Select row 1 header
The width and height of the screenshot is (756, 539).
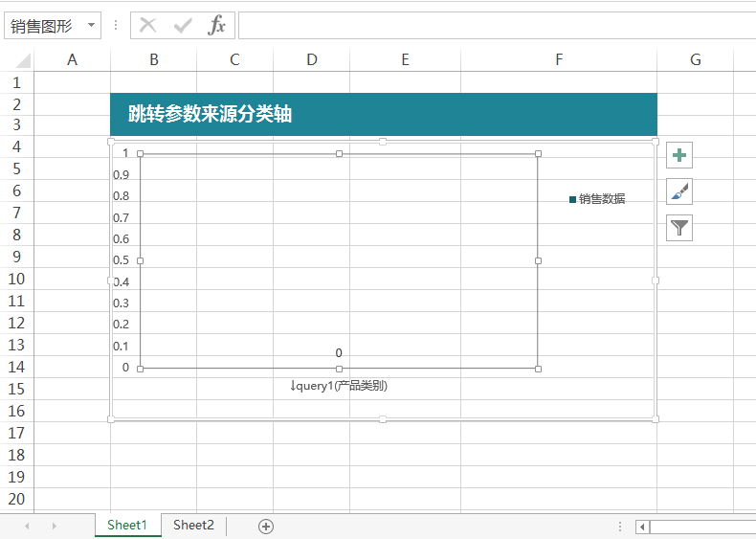click(17, 82)
